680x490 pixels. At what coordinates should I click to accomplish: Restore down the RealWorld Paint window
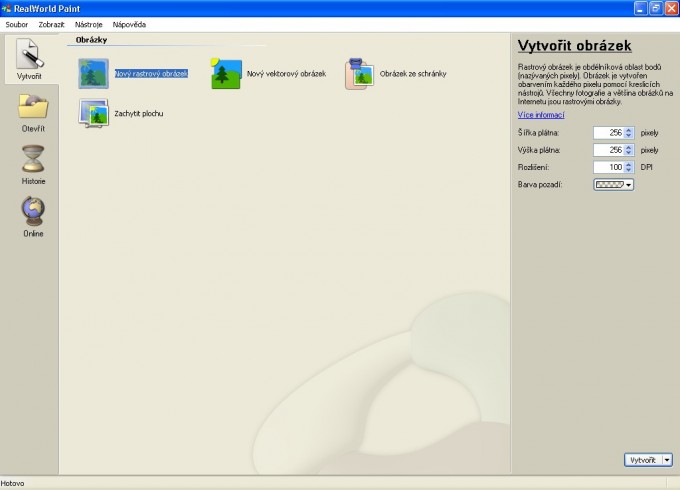pyautogui.click(x=656, y=8)
